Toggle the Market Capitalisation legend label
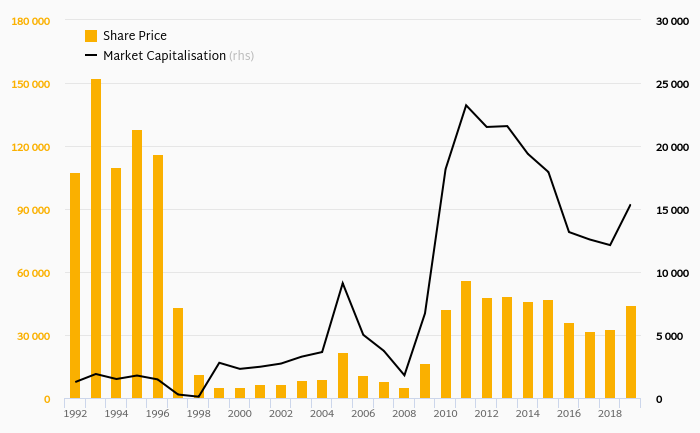This screenshot has height=433, width=700. point(164,56)
